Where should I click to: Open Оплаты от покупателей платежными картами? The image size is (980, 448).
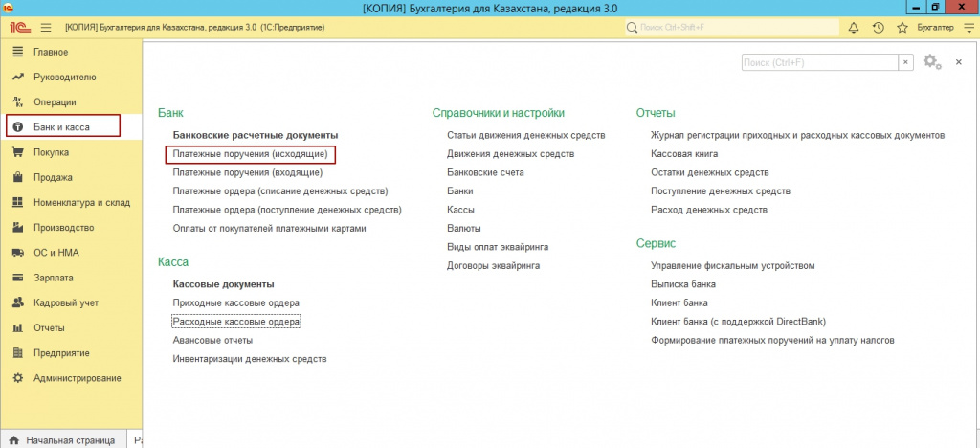[x=269, y=229]
